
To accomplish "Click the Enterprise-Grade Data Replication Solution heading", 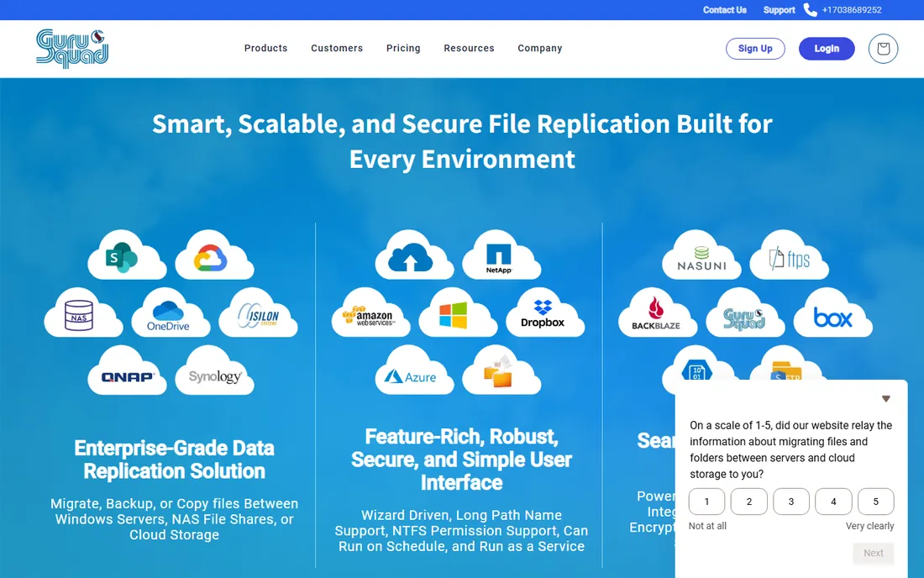I will point(174,460).
